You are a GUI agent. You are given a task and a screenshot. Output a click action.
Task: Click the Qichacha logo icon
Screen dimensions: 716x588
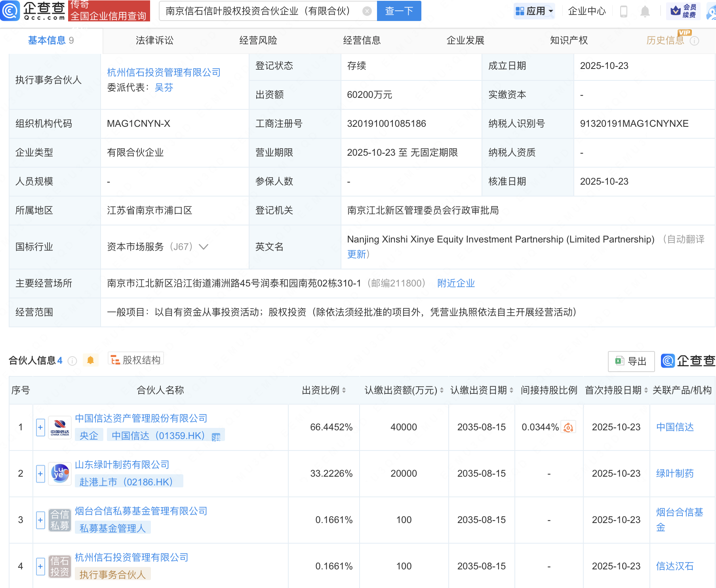click(x=10, y=11)
